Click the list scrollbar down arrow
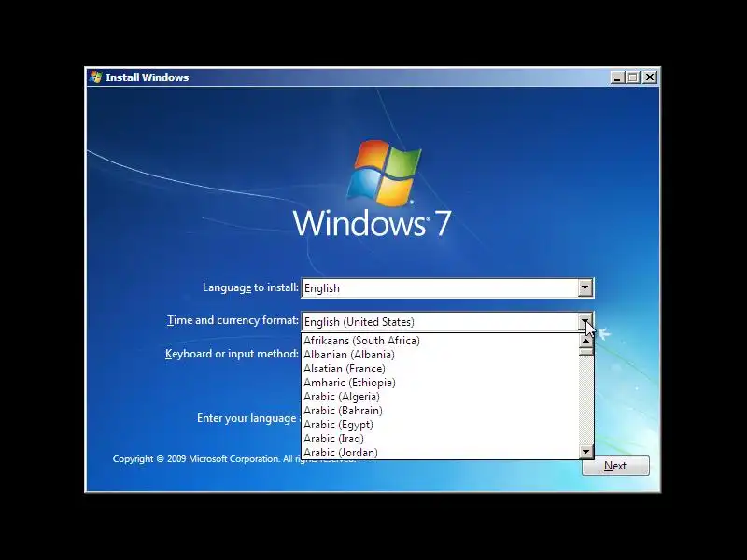This screenshot has height=560, width=747. 586,452
